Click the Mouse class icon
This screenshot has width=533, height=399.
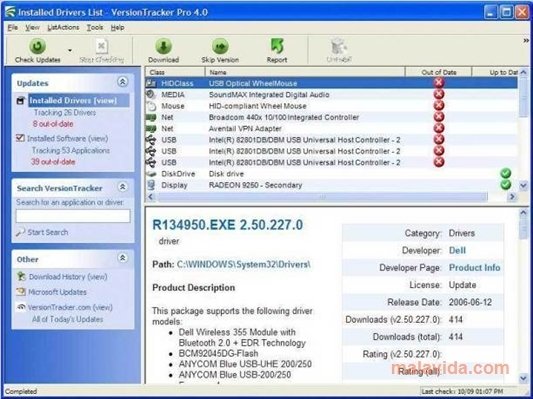click(151, 106)
